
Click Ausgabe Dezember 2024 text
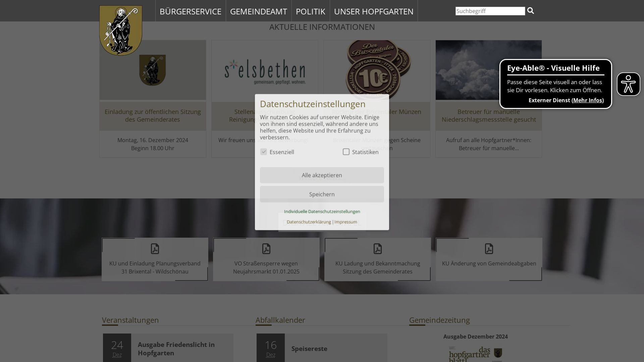click(476, 337)
